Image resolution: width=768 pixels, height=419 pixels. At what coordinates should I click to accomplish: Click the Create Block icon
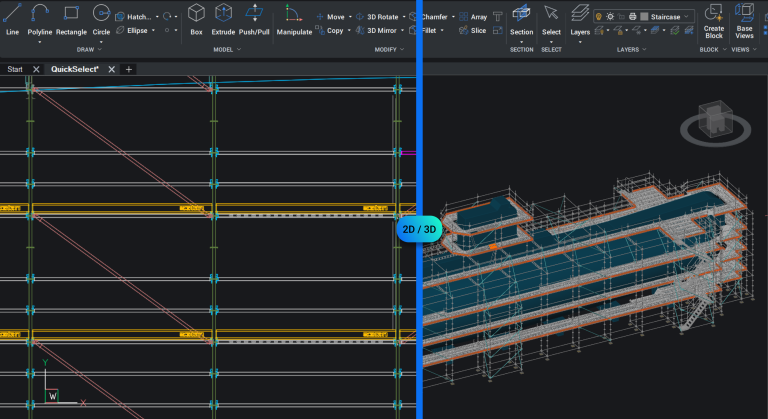714,13
